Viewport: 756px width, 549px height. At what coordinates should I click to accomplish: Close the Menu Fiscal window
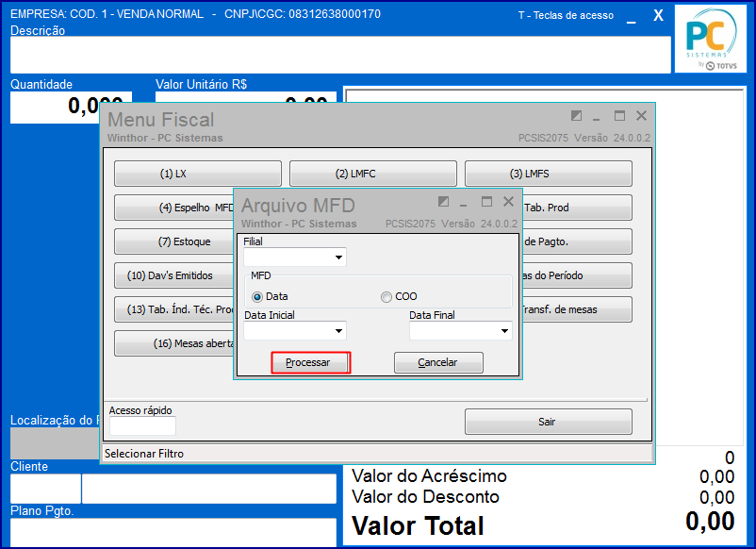coord(641,116)
